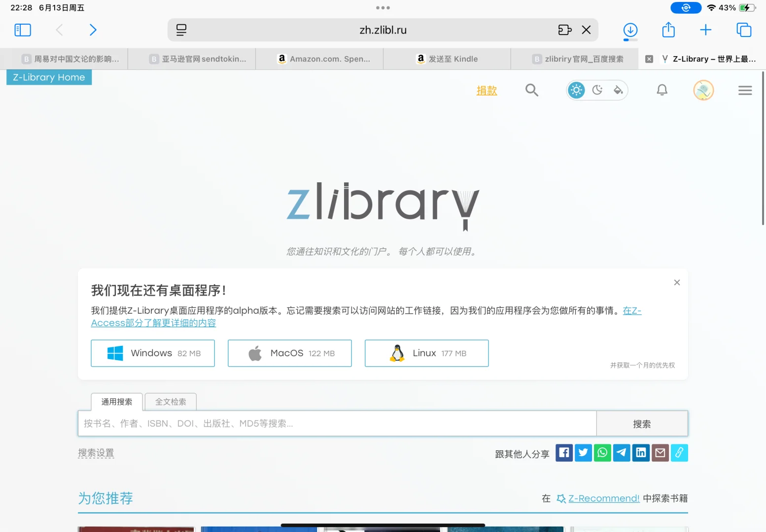Close the Z-Library browser tab
The width and height of the screenshot is (766, 532).
[x=649, y=59]
